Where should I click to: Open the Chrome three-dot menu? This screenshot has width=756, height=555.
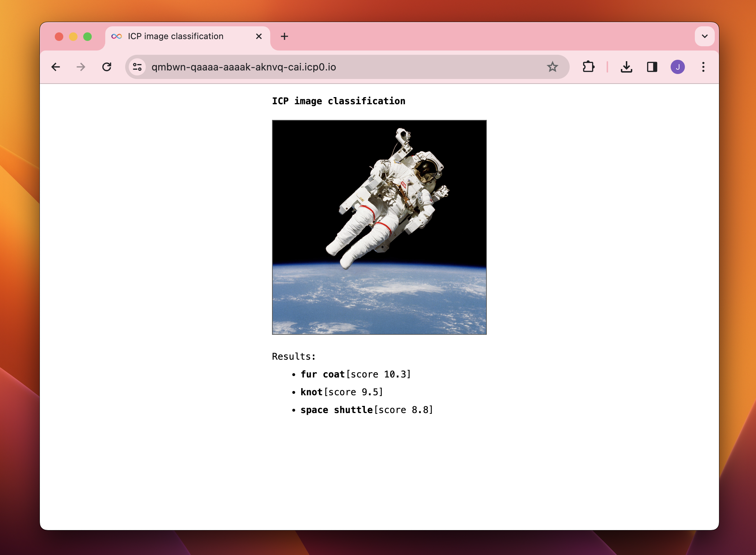tap(703, 67)
